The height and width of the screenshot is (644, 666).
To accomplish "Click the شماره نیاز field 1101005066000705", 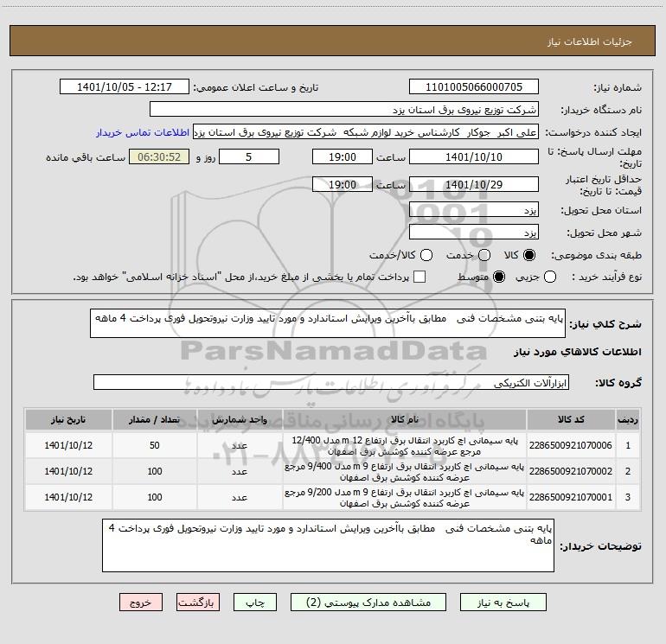I will click(x=474, y=86).
